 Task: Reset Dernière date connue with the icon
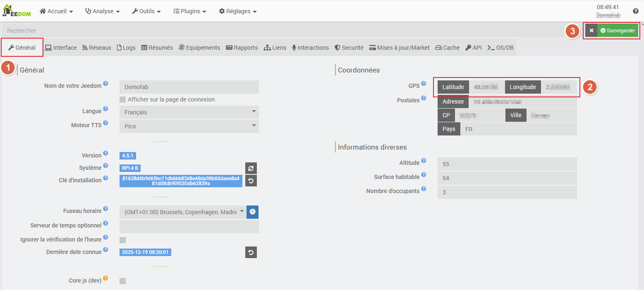(251, 252)
